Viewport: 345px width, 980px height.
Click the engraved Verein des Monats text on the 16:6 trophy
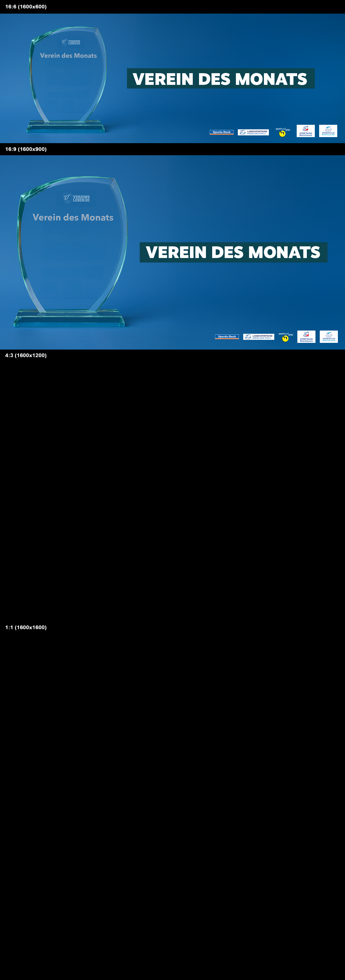pyautogui.click(x=68, y=55)
